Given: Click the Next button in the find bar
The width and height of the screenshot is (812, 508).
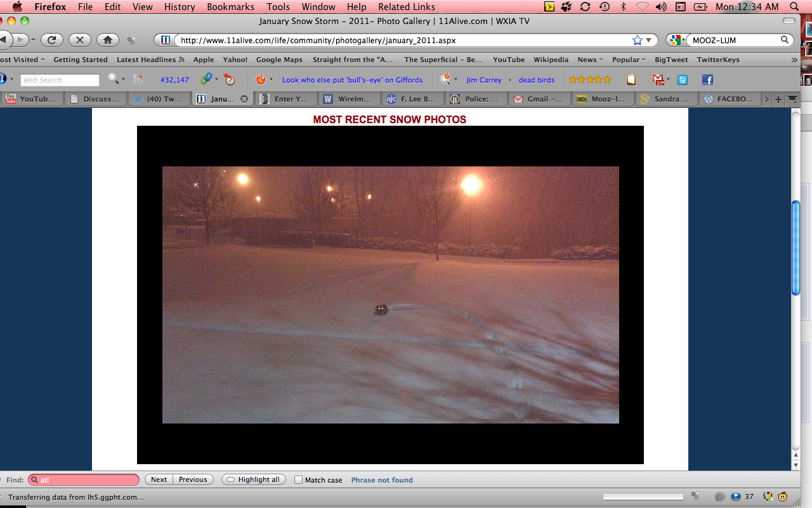Looking at the screenshot, I should click(x=159, y=479).
